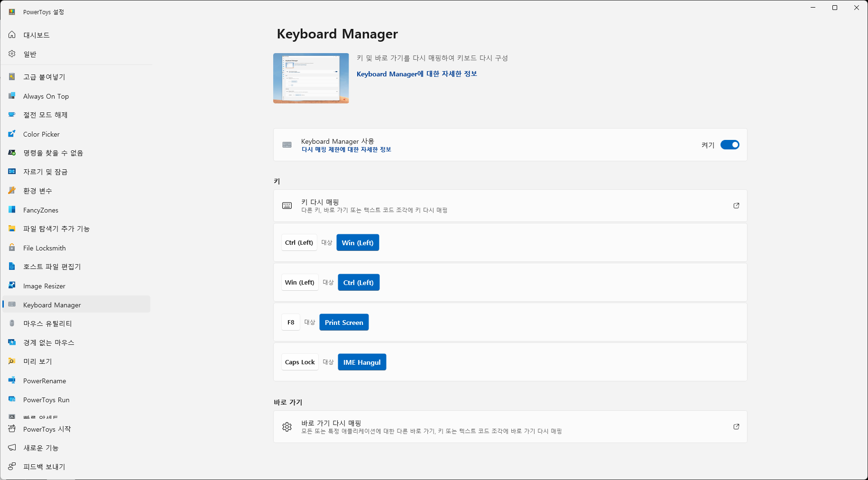Screen dimensions: 868x480
Task: Go to 대시보드 page
Action: coord(77,35)
